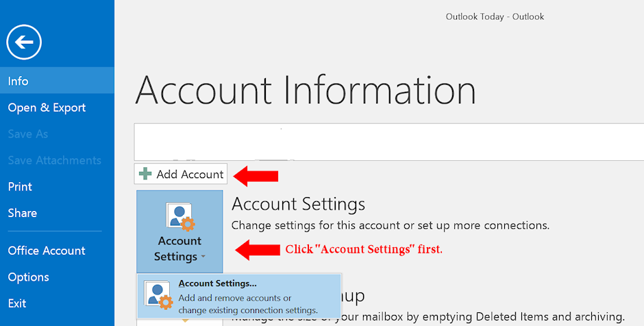The image size is (644, 326).
Task: Click the Add Account button
Action: tap(181, 174)
